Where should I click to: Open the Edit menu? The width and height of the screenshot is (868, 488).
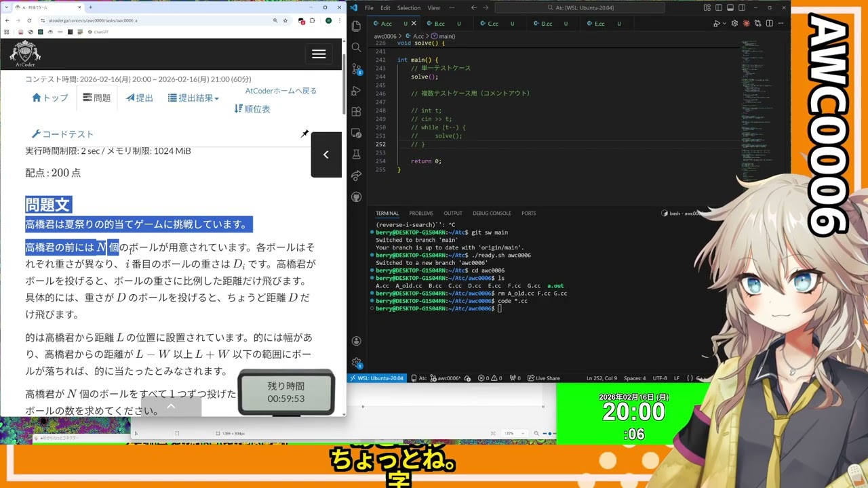(385, 7)
